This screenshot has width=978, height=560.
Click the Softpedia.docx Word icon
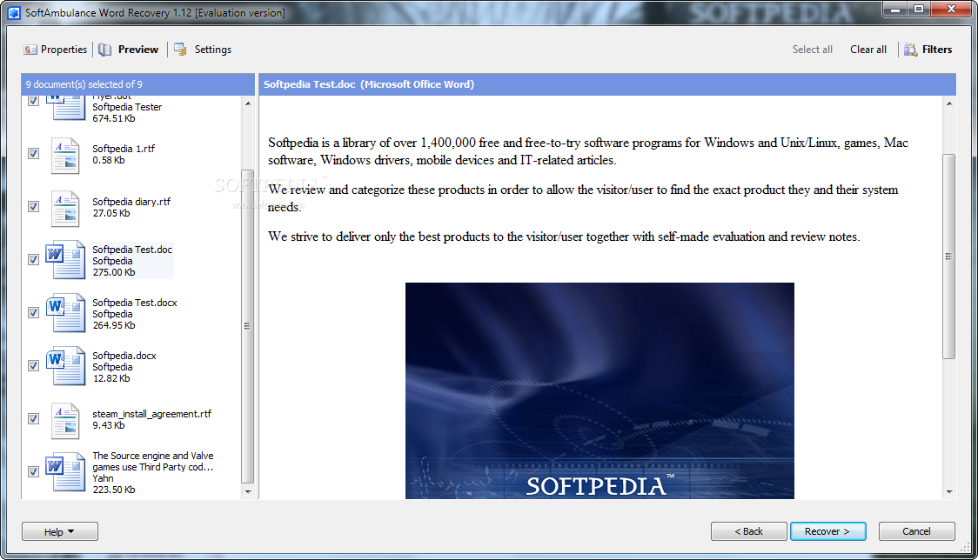65,365
